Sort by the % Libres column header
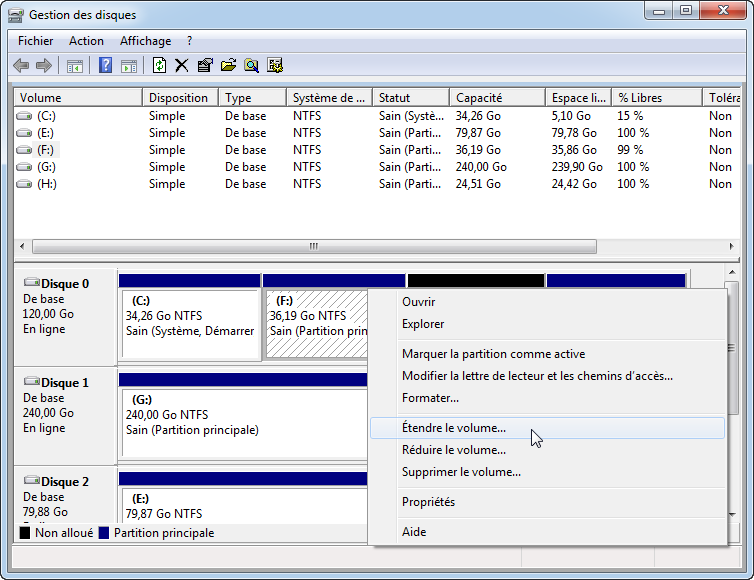Viewport: 754px width, 580px height. pos(657,98)
